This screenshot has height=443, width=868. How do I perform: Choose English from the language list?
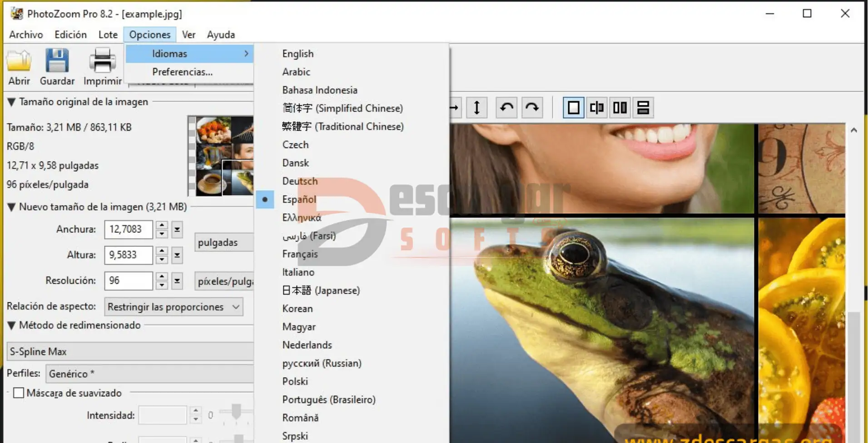(298, 54)
